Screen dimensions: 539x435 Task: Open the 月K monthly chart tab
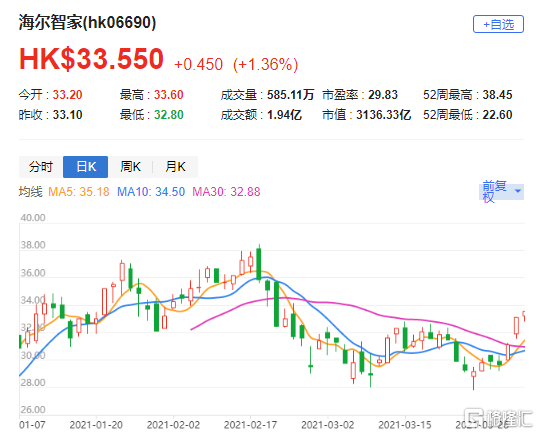tap(175, 167)
